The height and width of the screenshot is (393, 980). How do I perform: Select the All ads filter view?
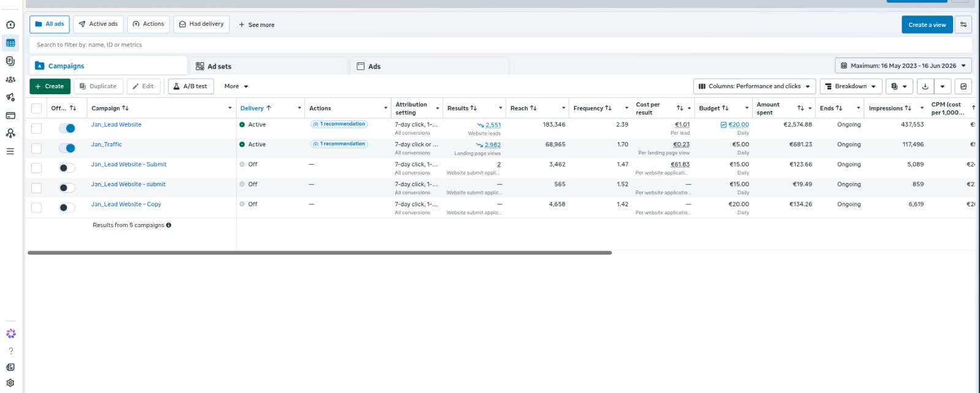[50, 24]
